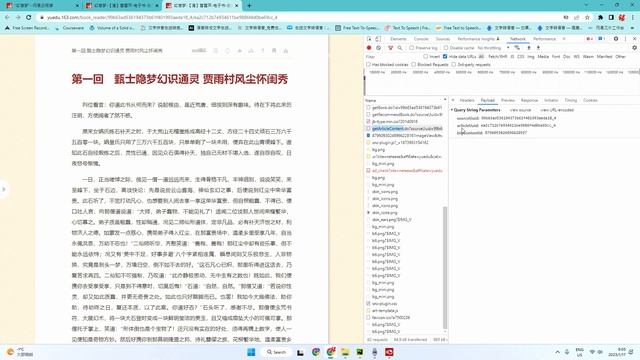Screen dimensions: 640x360
Task: Toggle the device toolbar icon in DevTools
Action: point(378,39)
